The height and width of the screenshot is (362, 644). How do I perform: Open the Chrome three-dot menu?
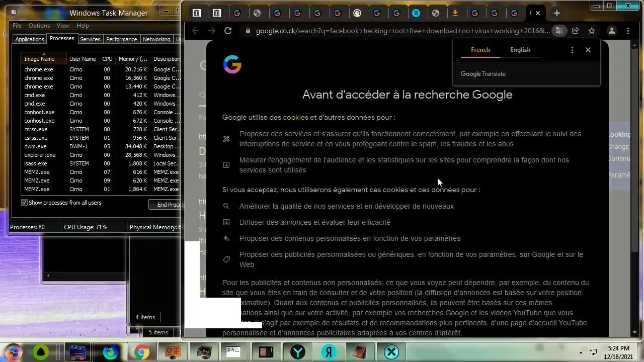tap(628, 31)
